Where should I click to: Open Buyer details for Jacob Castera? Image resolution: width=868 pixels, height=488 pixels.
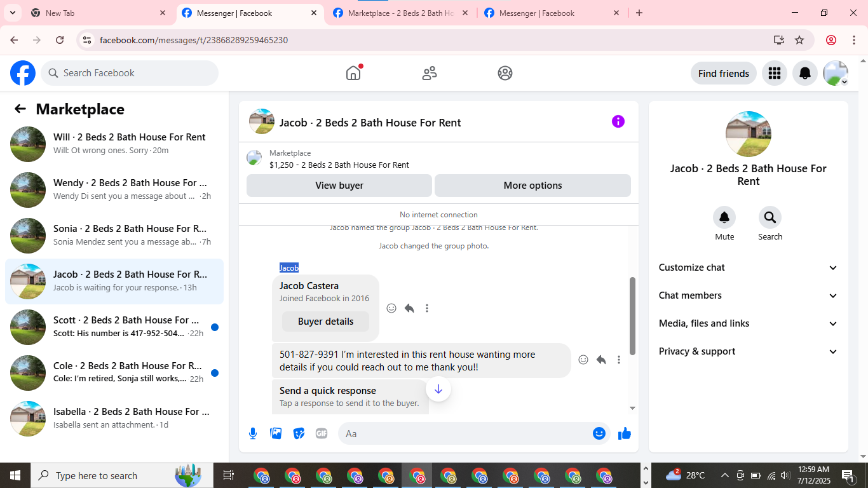tap(325, 322)
